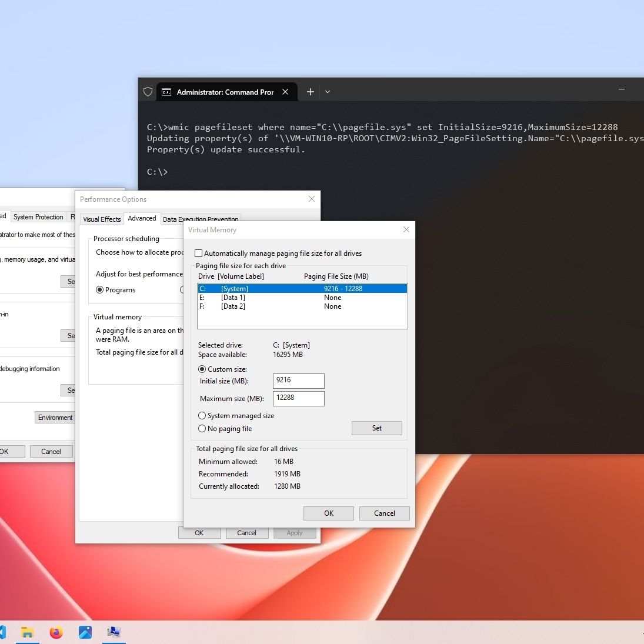This screenshot has width=644, height=644.
Task: Confirm Virtual Memory dialog with OK
Action: [x=328, y=513]
